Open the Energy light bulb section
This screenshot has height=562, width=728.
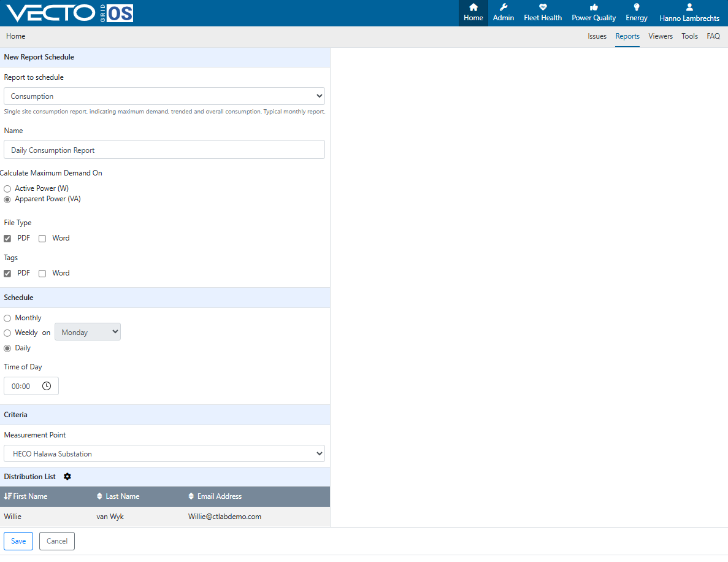point(636,13)
